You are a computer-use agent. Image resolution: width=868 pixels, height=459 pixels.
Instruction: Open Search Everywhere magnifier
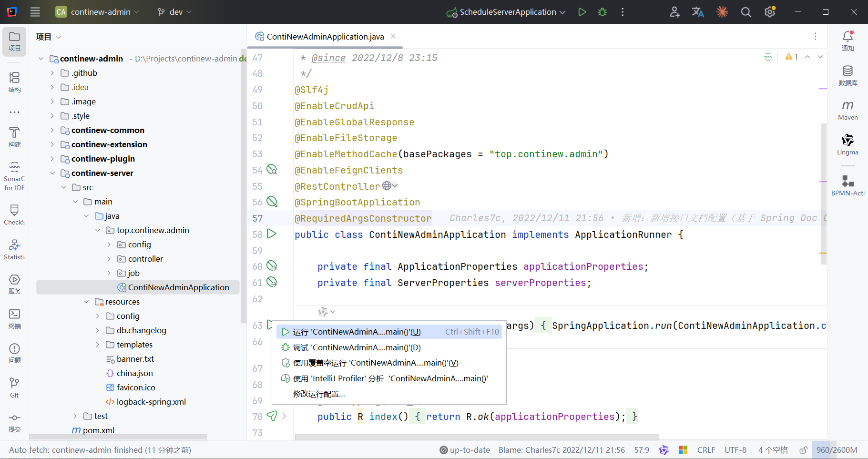[x=746, y=12]
